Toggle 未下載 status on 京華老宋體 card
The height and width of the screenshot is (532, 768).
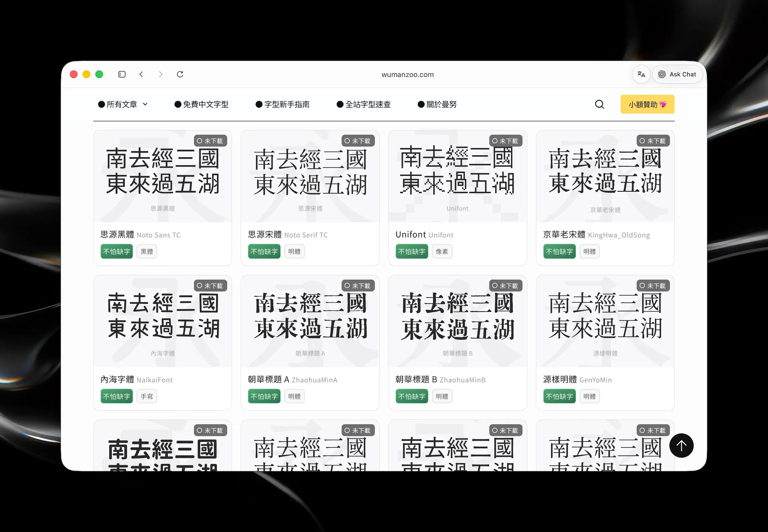tap(653, 141)
